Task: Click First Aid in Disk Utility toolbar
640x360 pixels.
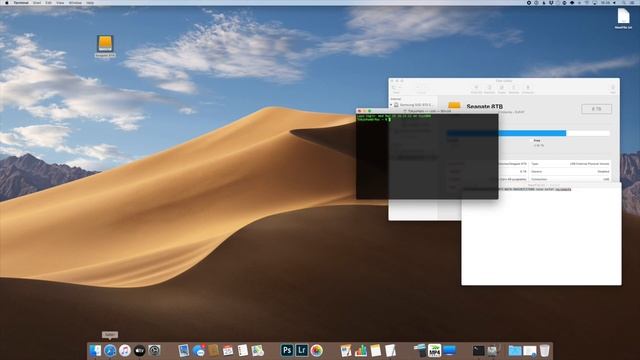Action: (476, 89)
